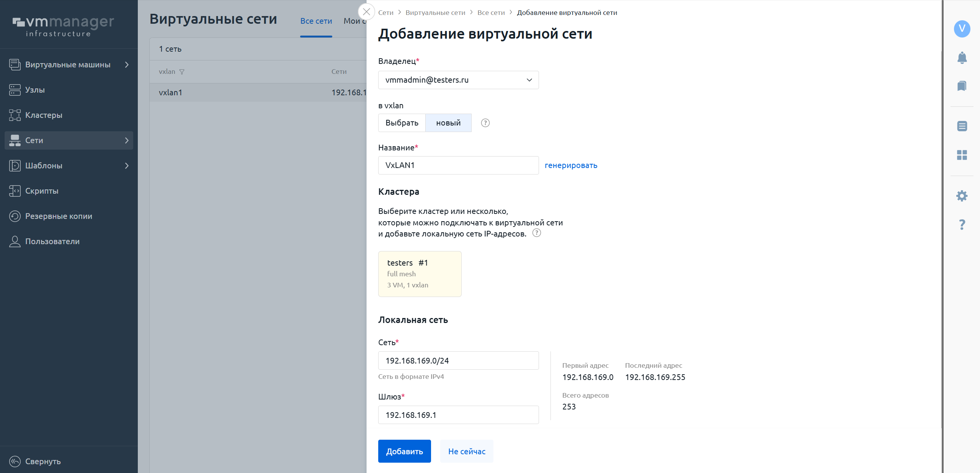Open notifications bell icon
The width and height of the screenshot is (980, 473).
pos(962,58)
